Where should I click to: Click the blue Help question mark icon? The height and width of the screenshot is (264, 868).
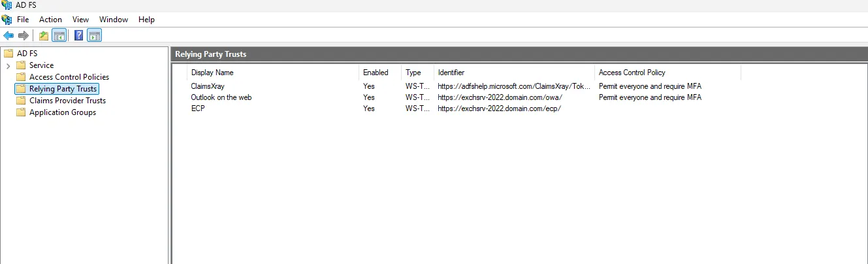point(79,35)
